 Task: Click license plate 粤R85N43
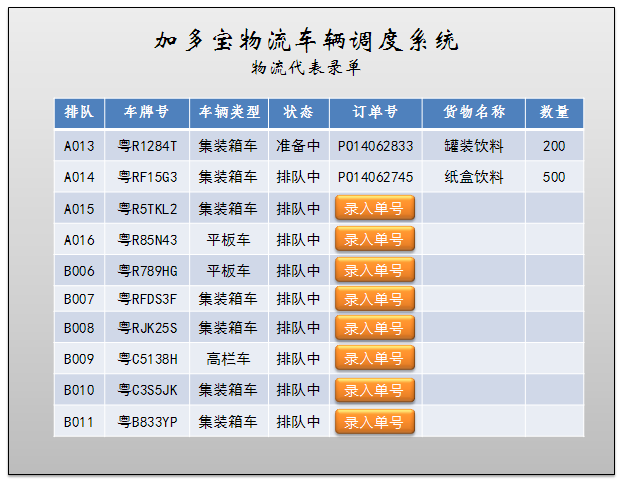pos(147,240)
